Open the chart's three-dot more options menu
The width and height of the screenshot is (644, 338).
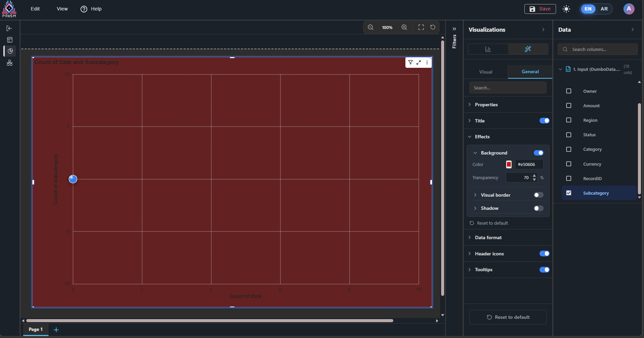[x=427, y=62]
